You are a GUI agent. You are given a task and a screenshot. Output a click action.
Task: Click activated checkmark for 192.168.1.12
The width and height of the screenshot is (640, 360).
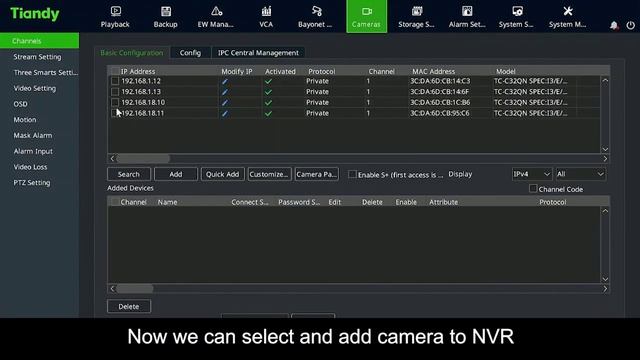point(268,81)
